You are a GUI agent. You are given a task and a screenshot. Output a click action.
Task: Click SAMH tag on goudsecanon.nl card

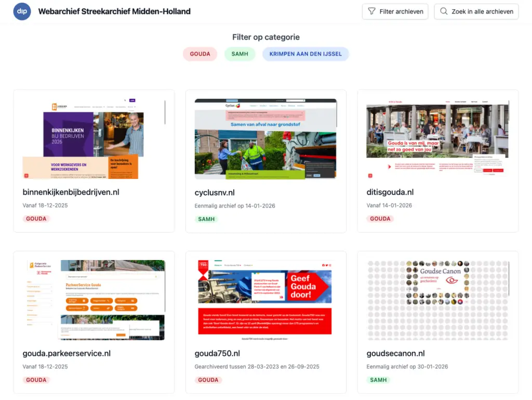pos(378,380)
